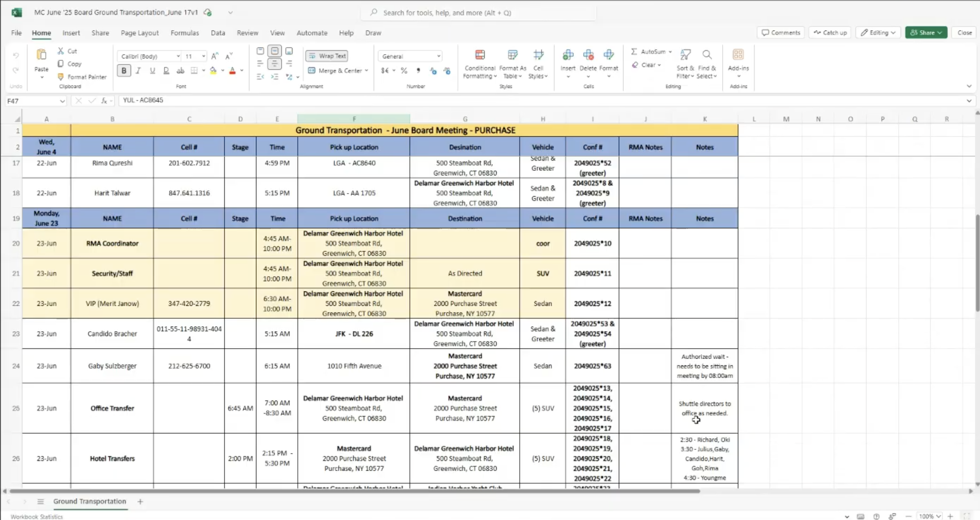Toggle underline formatting

152,70
